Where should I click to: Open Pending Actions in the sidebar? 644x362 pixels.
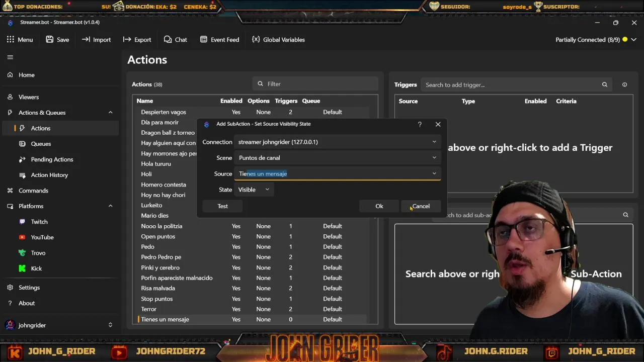pyautogui.click(x=59, y=159)
